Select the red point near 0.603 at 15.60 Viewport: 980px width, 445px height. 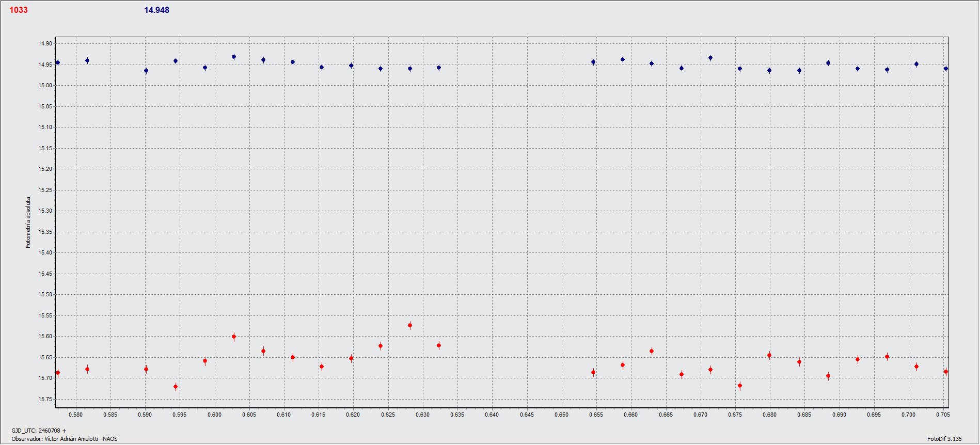point(234,337)
